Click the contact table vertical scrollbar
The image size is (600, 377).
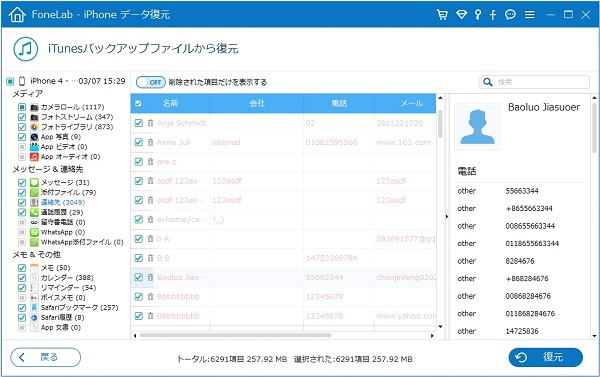click(440, 124)
